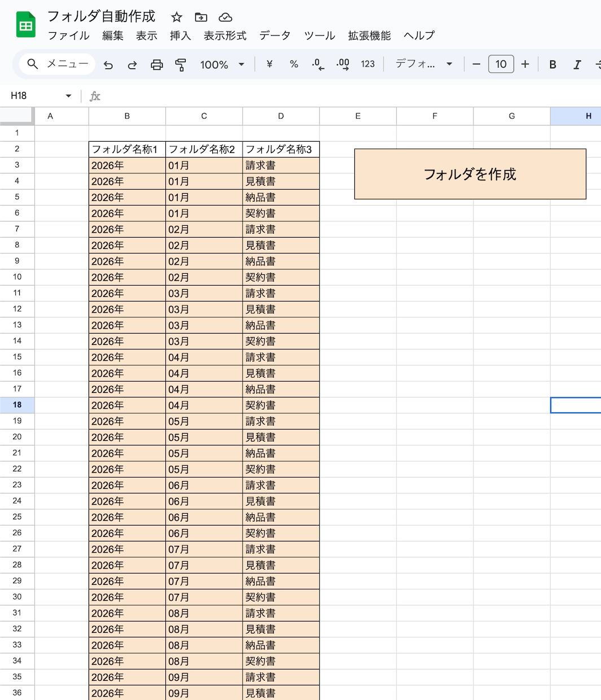
Task: Open the デフォ... font dropdown
Action: coord(424,64)
